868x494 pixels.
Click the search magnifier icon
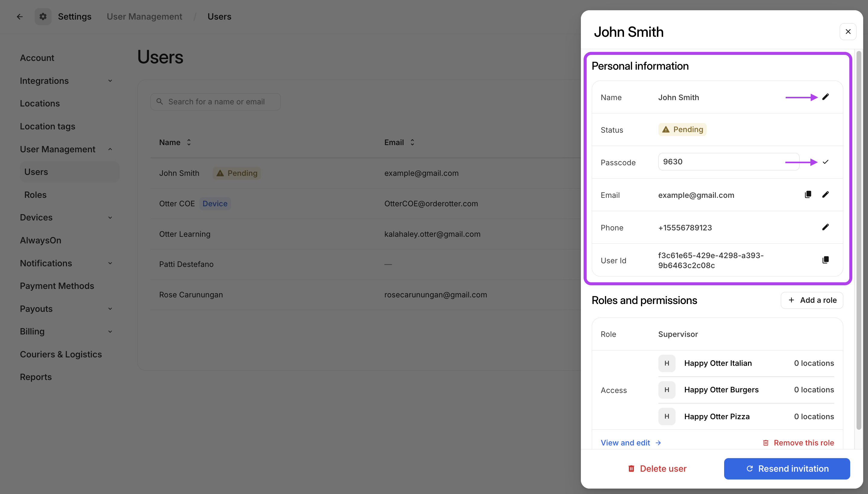160,101
